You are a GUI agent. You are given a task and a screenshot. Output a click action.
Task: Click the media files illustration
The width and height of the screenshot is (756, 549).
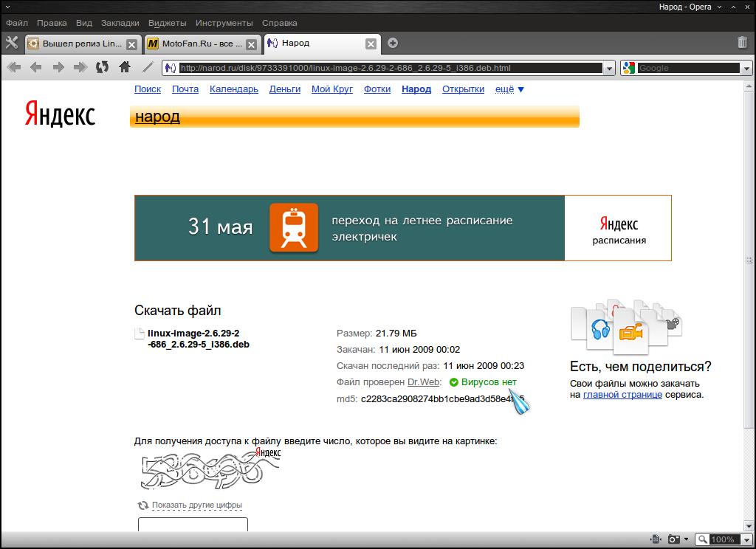coord(627,326)
